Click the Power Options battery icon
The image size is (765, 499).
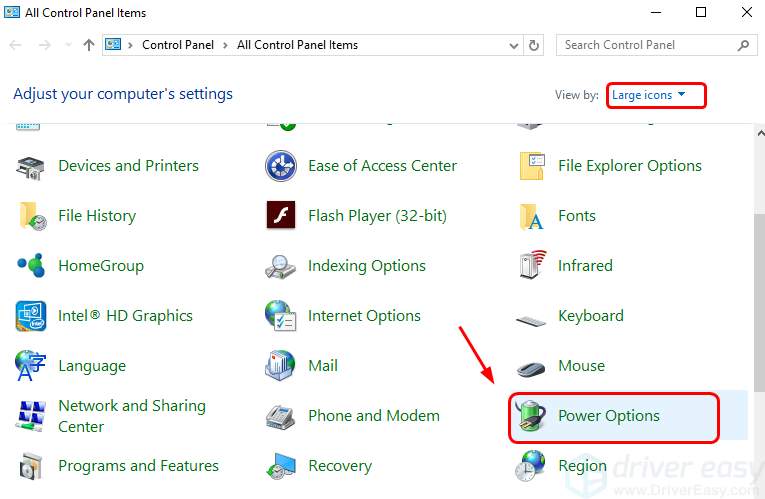tap(531, 416)
